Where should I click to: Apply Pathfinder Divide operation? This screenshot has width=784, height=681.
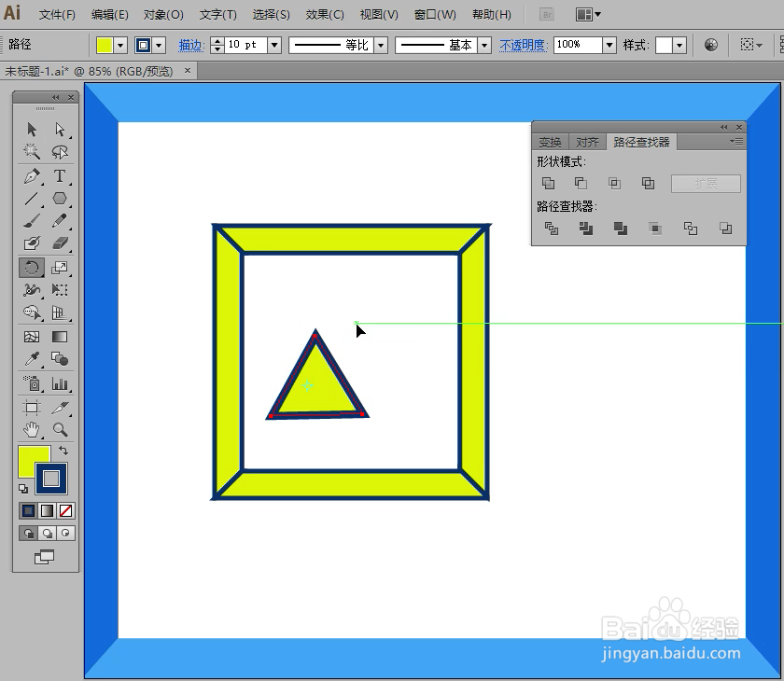(x=552, y=229)
